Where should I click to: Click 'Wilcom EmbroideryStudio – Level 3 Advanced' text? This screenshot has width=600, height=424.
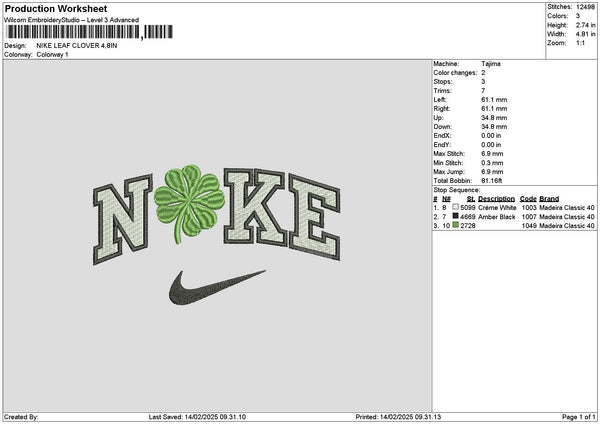click(72, 20)
